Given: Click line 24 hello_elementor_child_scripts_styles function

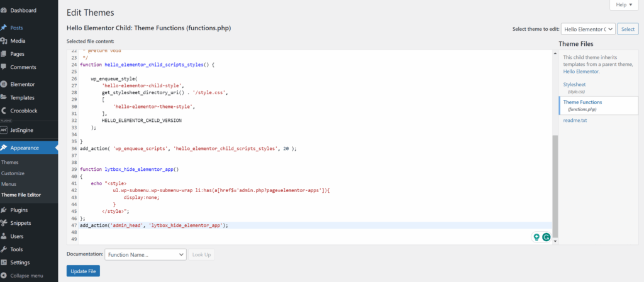Looking at the screenshot, I should point(147,65).
